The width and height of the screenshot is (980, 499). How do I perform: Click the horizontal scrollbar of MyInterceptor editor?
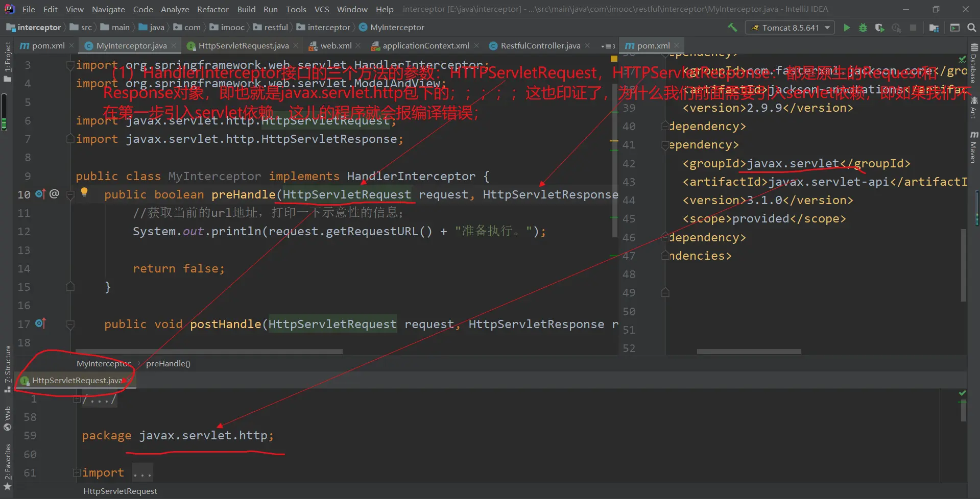[x=209, y=352]
